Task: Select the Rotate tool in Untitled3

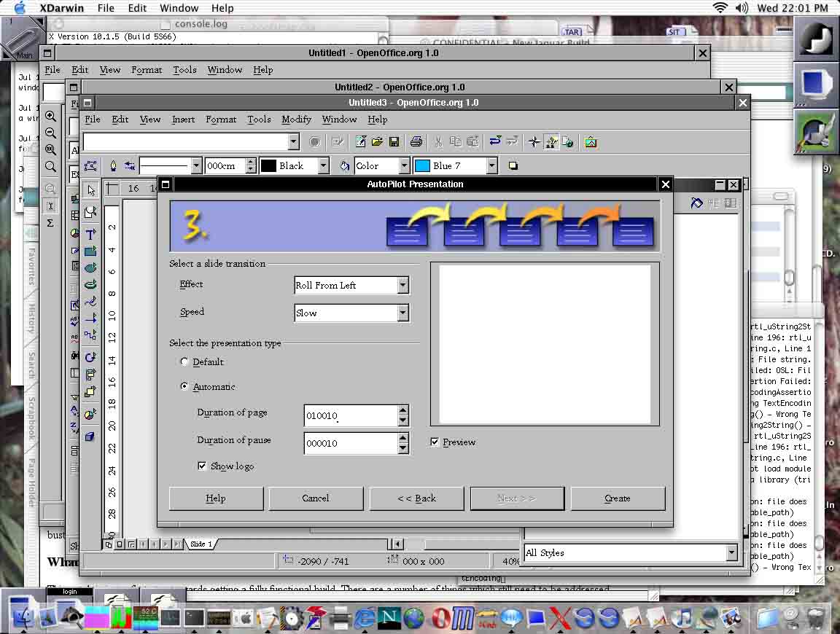Action: pyautogui.click(x=90, y=356)
